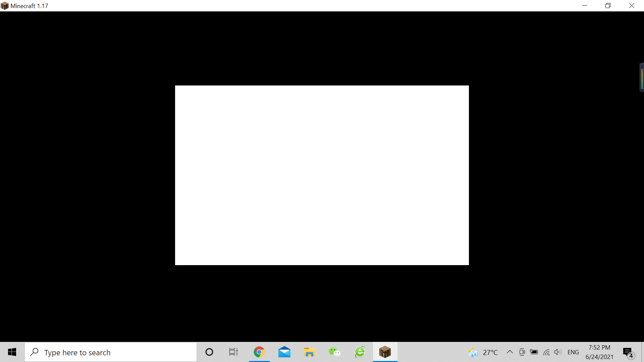The height and width of the screenshot is (362, 644).
Task: Click the green browser icon on taskbar
Action: (x=360, y=352)
